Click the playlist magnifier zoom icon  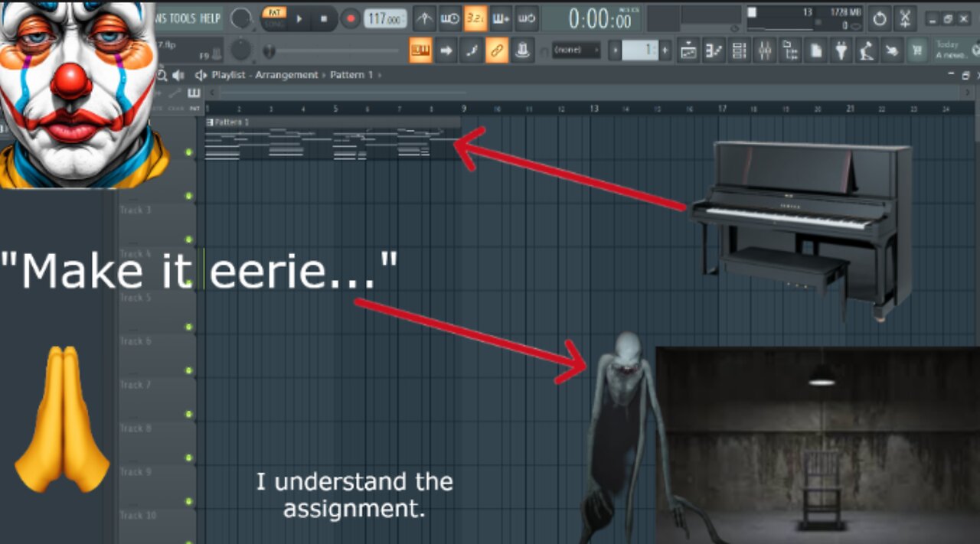(x=162, y=75)
